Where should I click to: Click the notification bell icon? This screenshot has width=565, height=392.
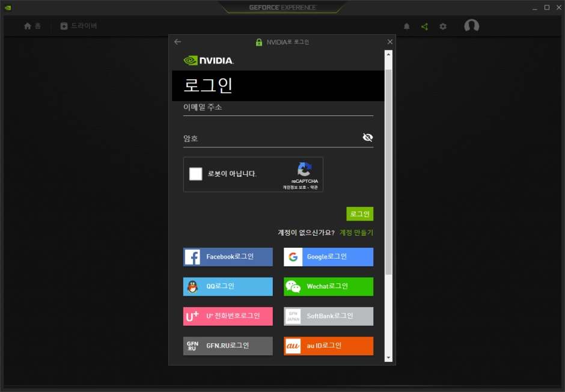(407, 26)
